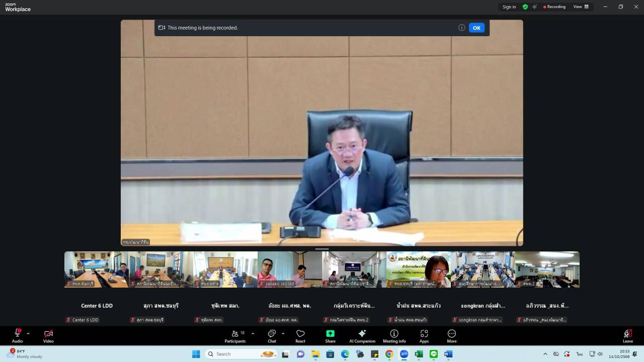Screen dimensions: 644x362
Task: Leave the meeting
Action: click(627, 336)
